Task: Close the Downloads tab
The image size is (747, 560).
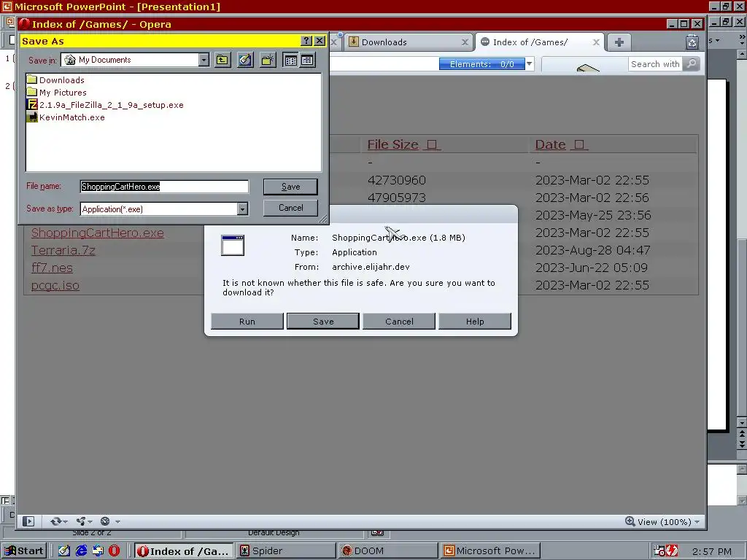Action: (x=465, y=42)
